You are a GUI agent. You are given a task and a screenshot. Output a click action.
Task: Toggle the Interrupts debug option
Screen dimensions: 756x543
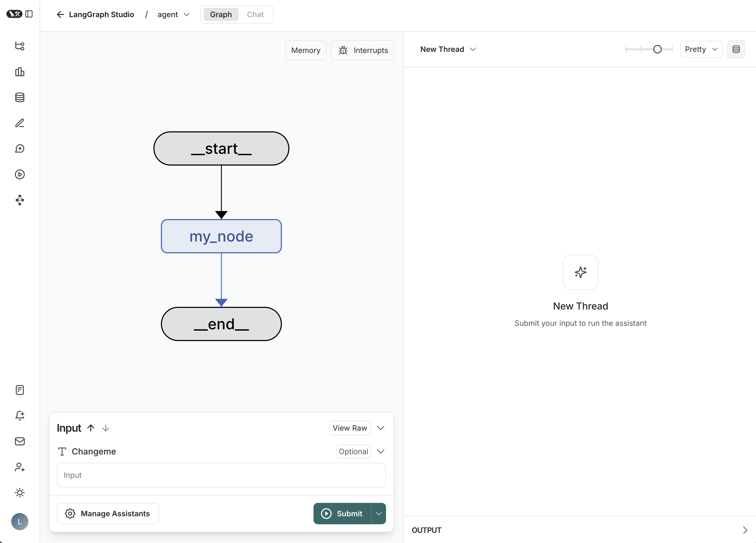click(x=362, y=50)
